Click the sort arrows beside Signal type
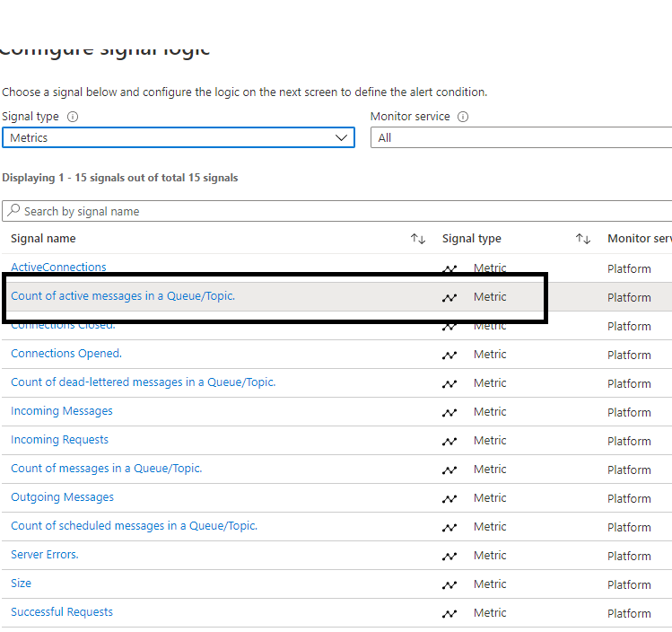672x632 pixels. coord(583,239)
